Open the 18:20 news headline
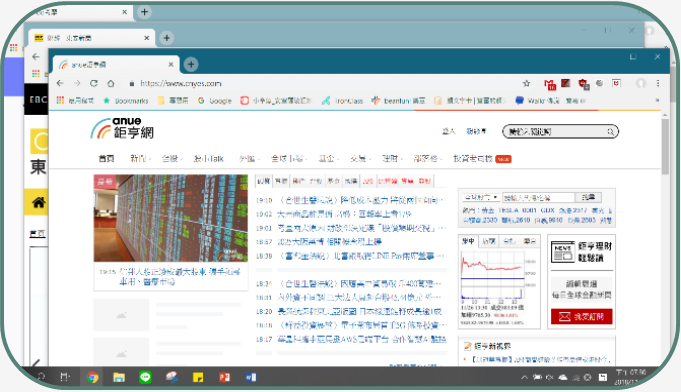Viewport: 681px width, 392px height. (x=360, y=311)
